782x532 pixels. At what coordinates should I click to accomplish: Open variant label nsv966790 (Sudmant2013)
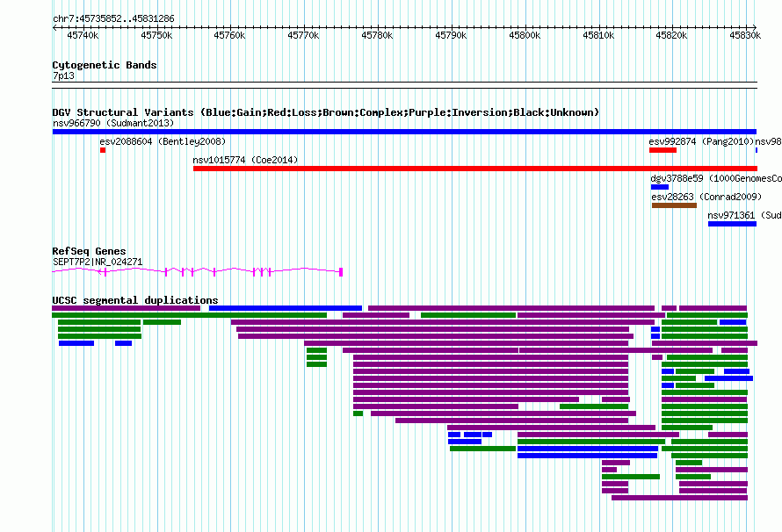coord(113,123)
